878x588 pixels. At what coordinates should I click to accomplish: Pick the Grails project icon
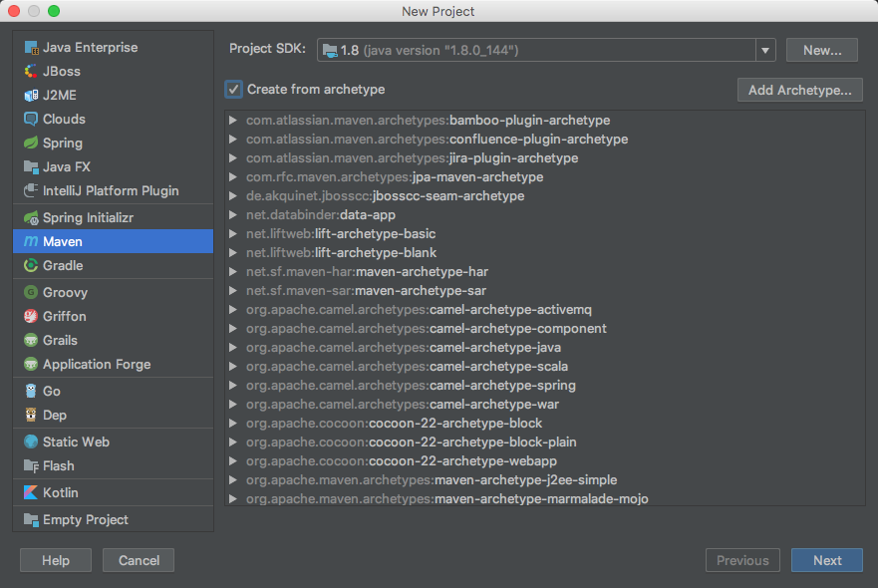[x=31, y=341]
